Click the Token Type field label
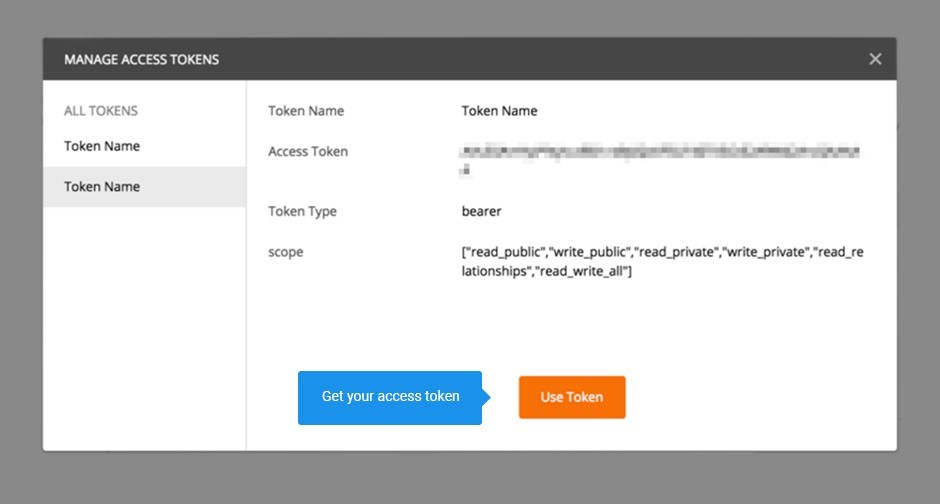This screenshot has height=504, width=940. (x=302, y=212)
